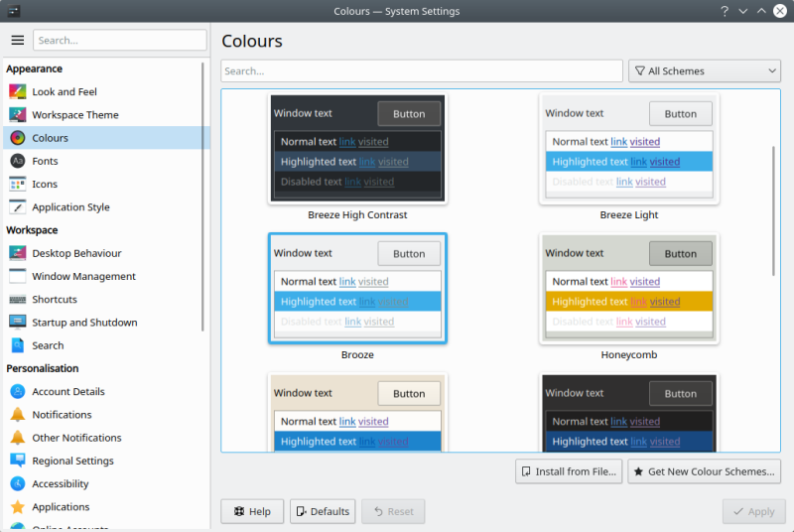794x532 pixels.
Task: Expand the All Schemes filter dropdown
Action: point(705,71)
